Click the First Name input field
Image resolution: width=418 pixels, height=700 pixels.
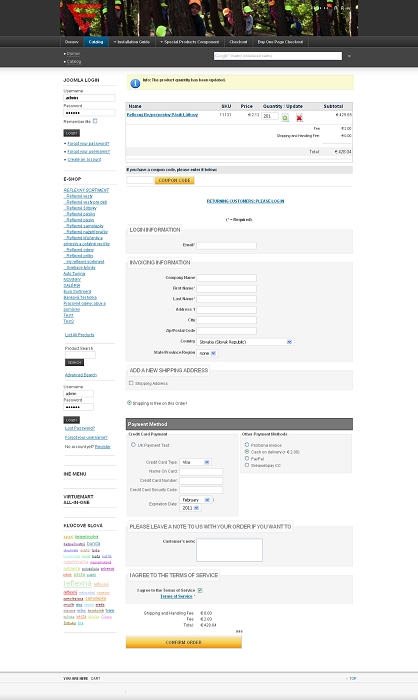[226, 288]
